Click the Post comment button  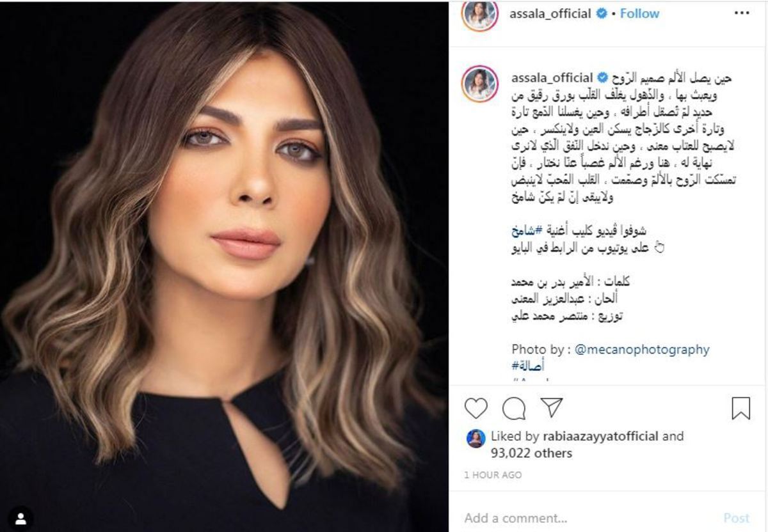(737, 517)
